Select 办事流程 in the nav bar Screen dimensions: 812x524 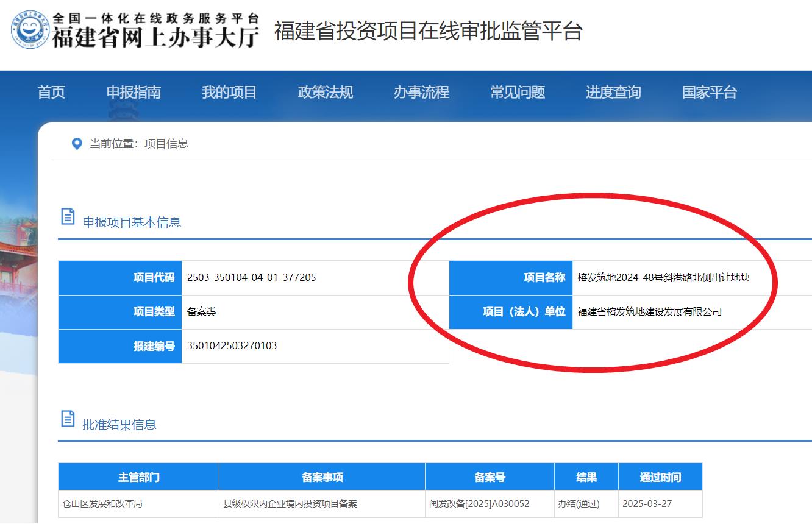click(x=421, y=93)
